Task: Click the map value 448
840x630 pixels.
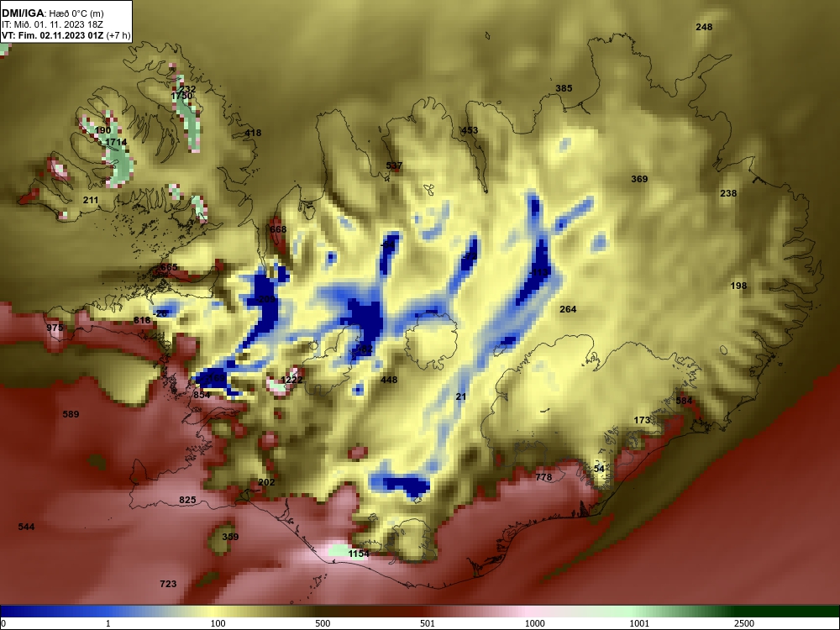Action: pyautogui.click(x=389, y=380)
